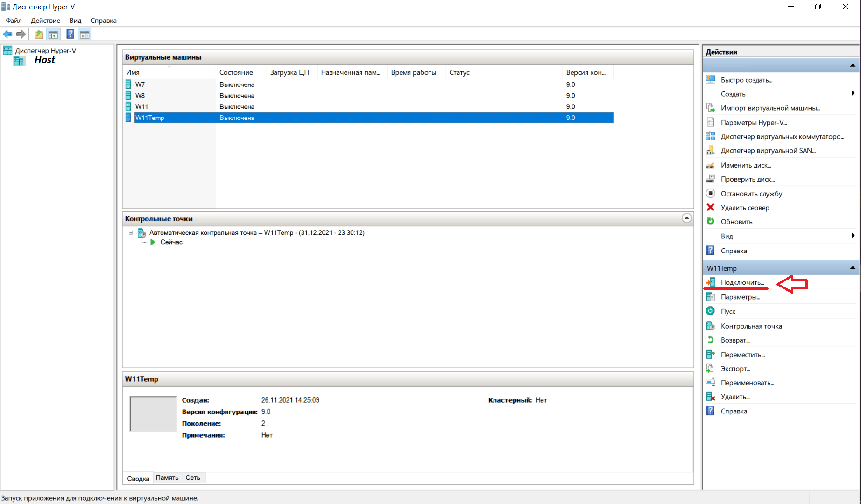The height and width of the screenshot is (504, 861).
Task: Click the W11Temp Удалить icon
Action: (711, 397)
